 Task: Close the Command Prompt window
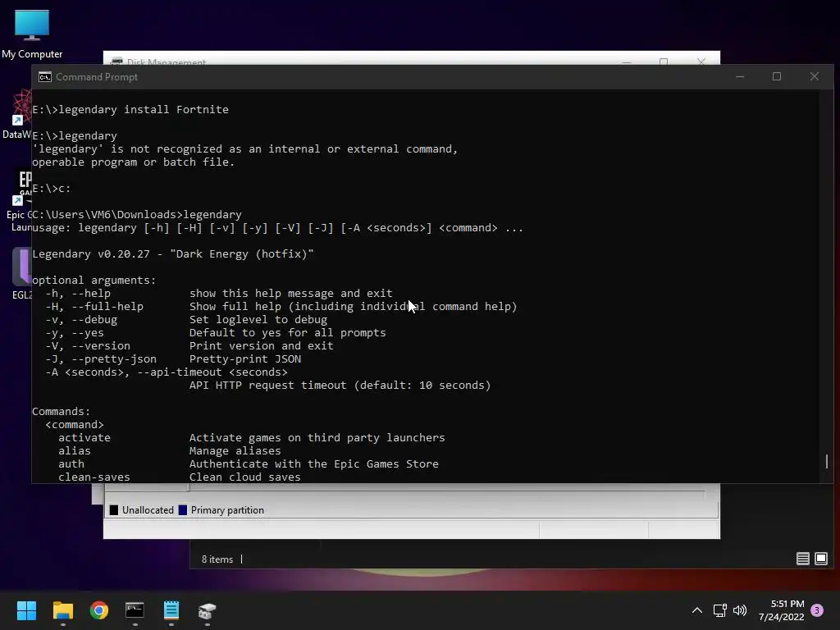[815, 76]
